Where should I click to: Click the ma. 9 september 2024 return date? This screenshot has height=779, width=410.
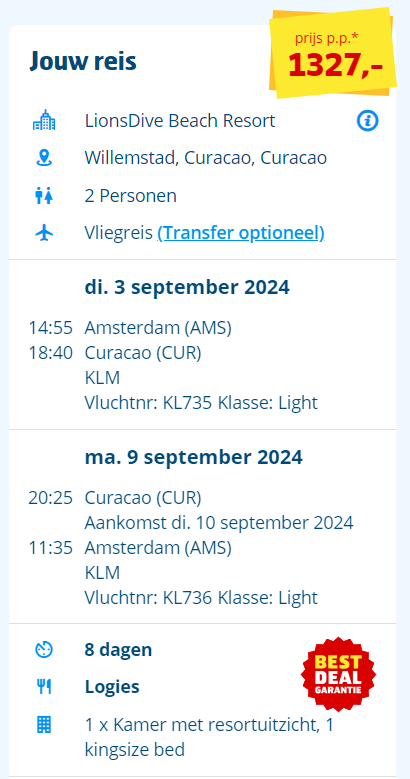193,457
